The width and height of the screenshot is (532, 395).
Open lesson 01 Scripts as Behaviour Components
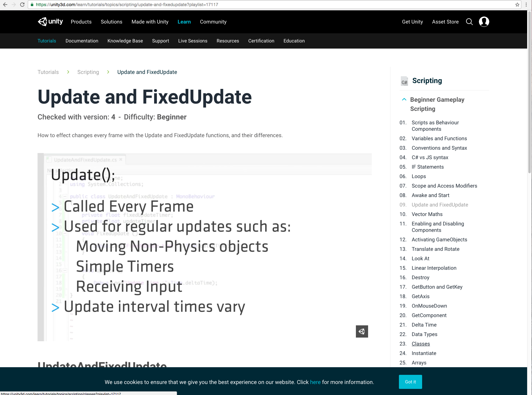(x=435, y=126)
